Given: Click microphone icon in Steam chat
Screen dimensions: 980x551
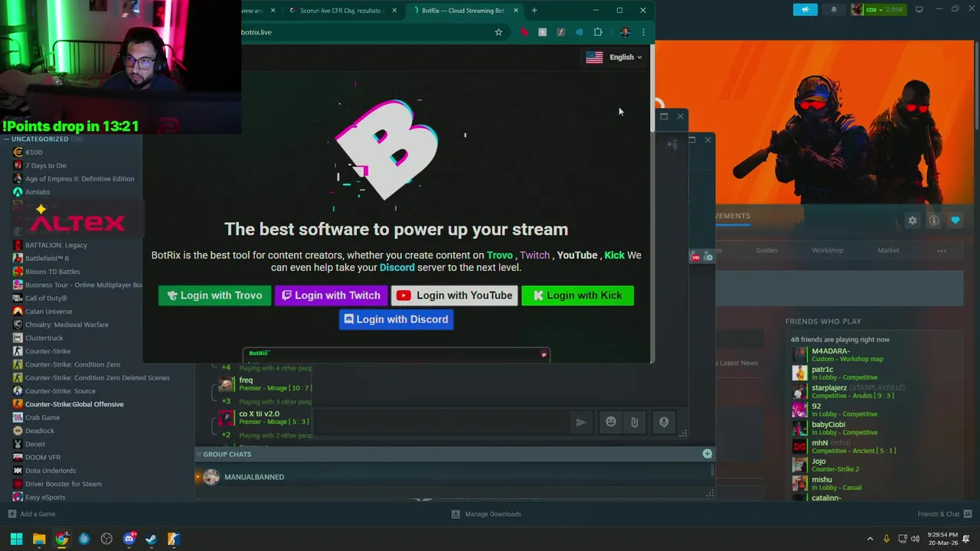Looking at the screenshot, I should pos(664,422).
